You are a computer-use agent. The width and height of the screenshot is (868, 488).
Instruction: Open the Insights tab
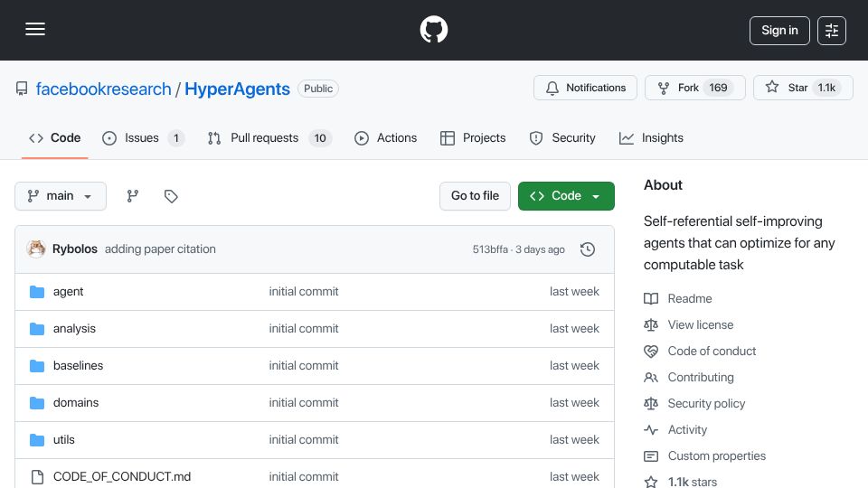click(651, 137)
